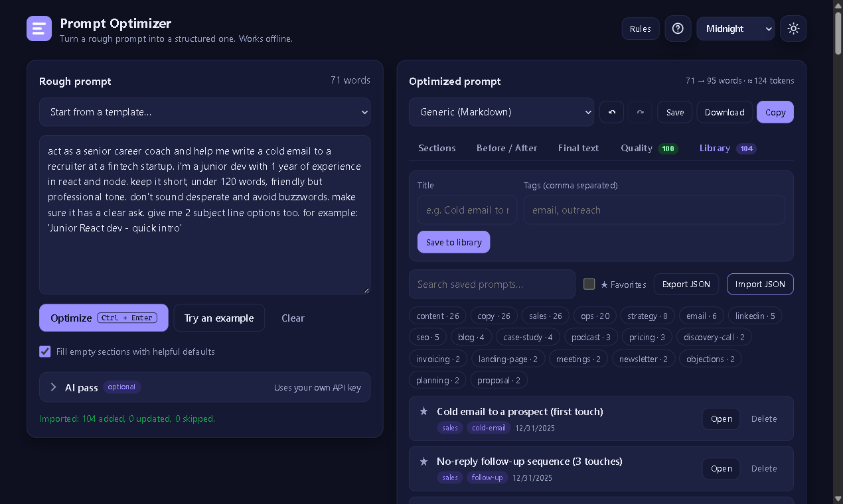
Task: Click the cold-email tag on first prompt
Action: [x=489, y=428]
